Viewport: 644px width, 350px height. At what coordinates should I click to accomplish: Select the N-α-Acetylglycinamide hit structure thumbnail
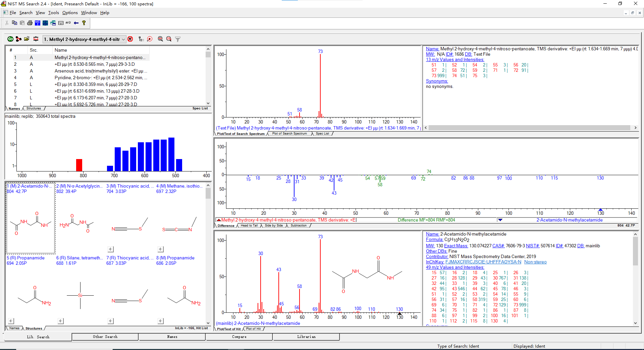coord(77,223)
